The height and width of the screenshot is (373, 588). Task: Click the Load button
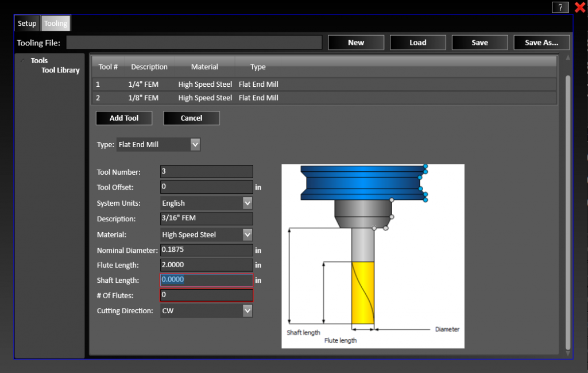(417, 42)
